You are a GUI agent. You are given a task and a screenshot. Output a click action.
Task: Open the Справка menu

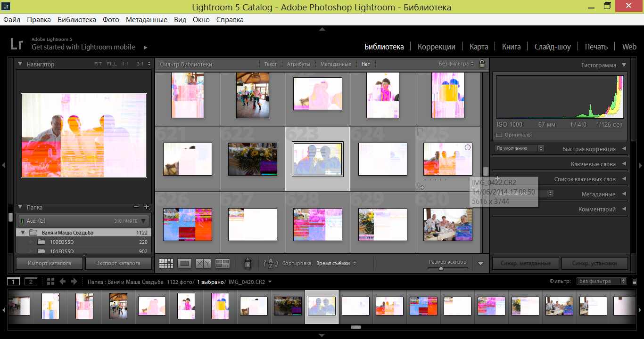[x=230, y=20]
